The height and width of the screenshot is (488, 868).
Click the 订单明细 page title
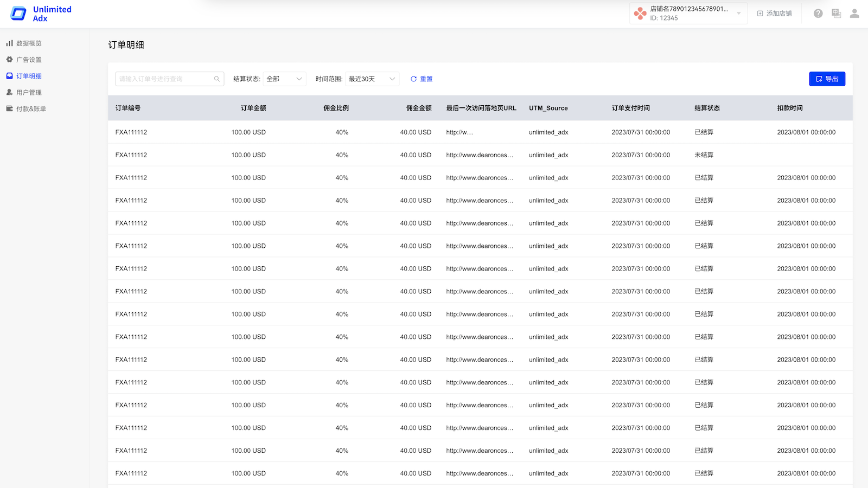pos(126,45)
